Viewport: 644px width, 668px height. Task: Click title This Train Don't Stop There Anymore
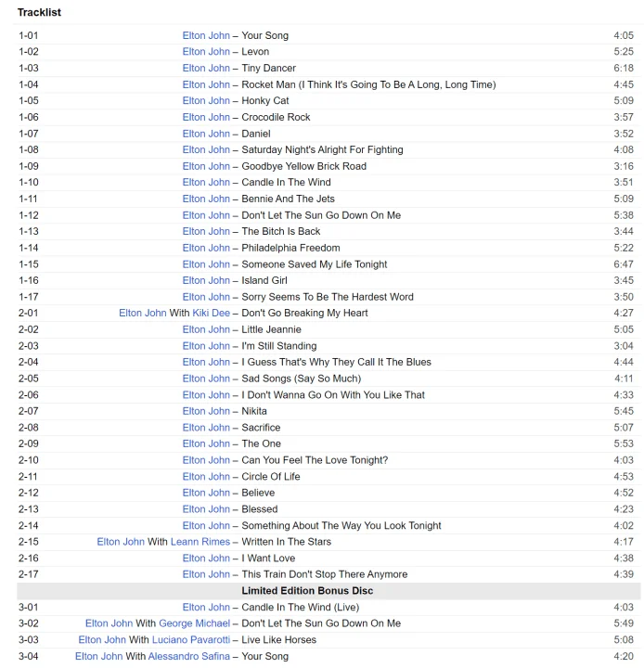click(x=325, y=574)
